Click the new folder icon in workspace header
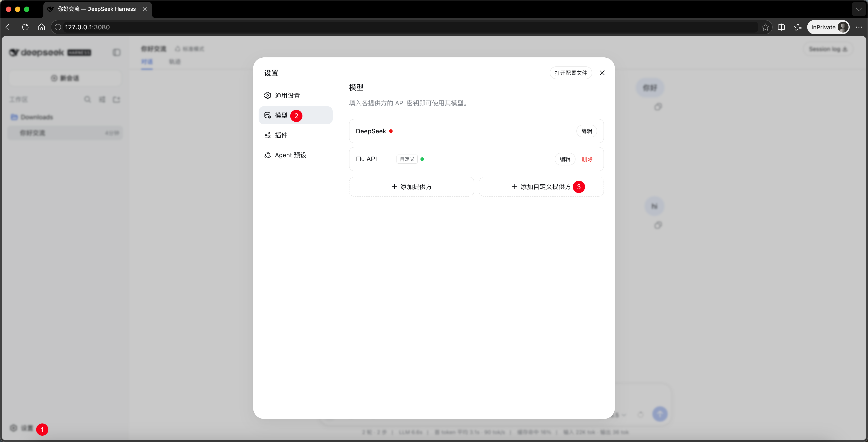The image size is (868, 442). pyautogui.click(x=117, y=99)
